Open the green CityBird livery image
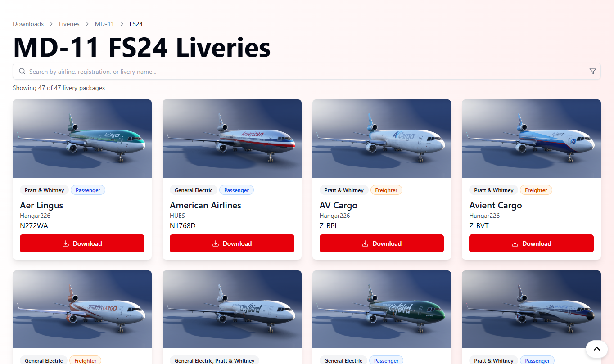The image size is (614, 364). [x=382, y=310]
